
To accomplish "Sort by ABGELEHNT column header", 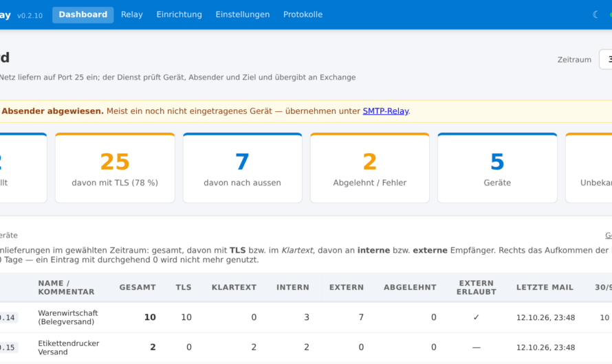I will tap(410, 287).
